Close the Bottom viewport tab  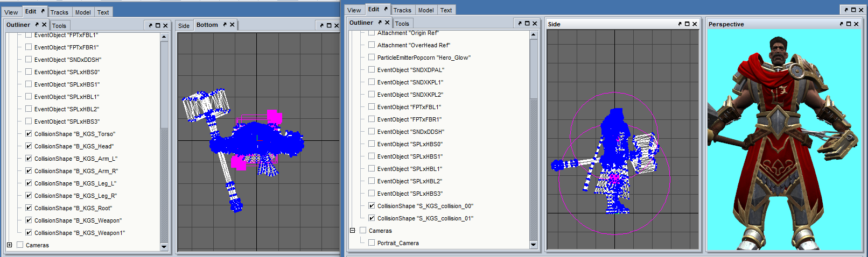(x=232, y=25)
